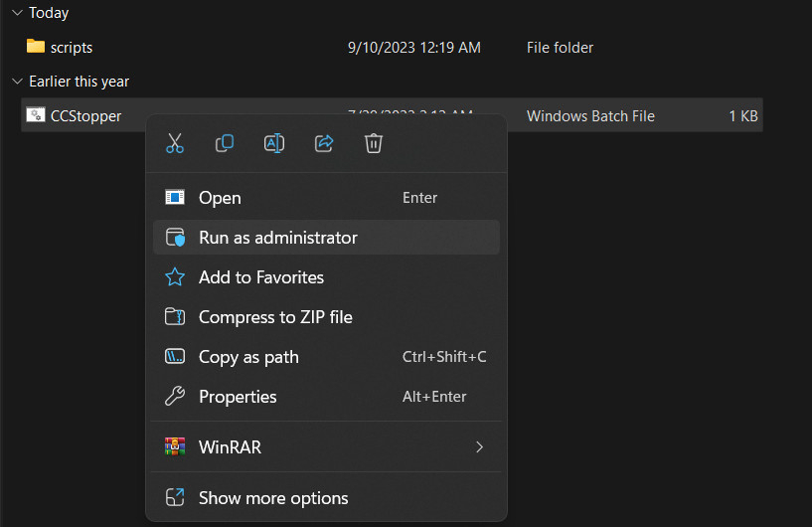Select Copy as path
The width and height of the screenshot is (812, 527).
248,357
